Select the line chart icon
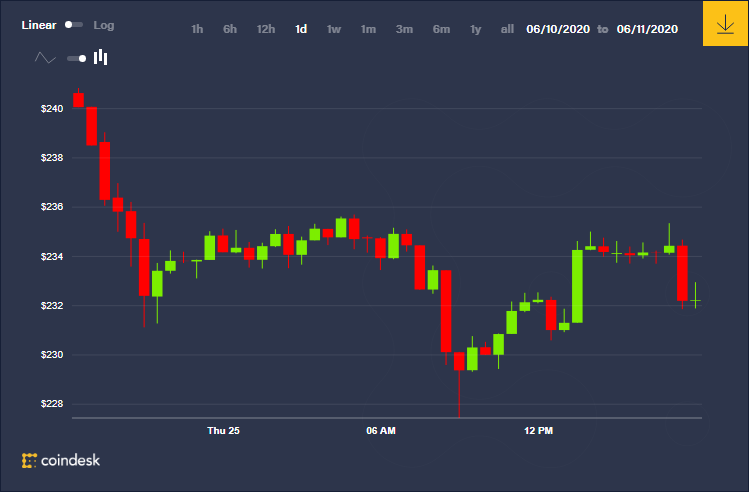 (45, 58)
